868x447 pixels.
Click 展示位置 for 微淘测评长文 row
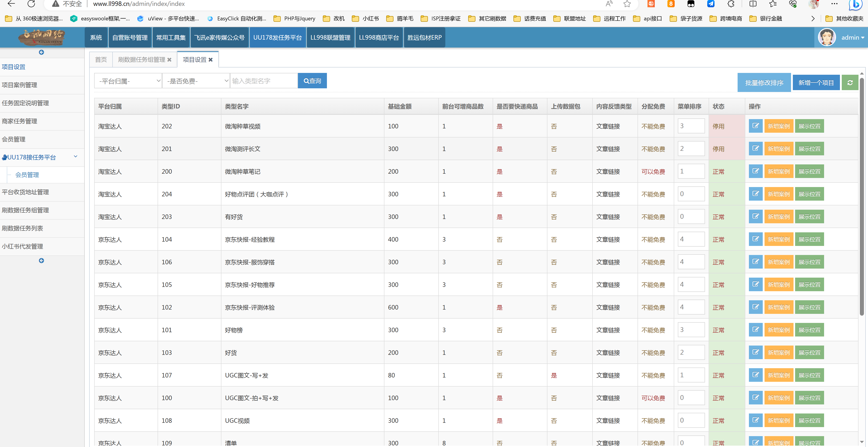tap(809, 149)
